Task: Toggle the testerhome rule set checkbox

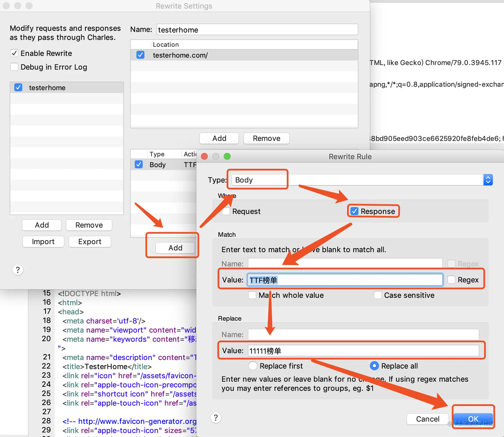Action: pos(18,88)
